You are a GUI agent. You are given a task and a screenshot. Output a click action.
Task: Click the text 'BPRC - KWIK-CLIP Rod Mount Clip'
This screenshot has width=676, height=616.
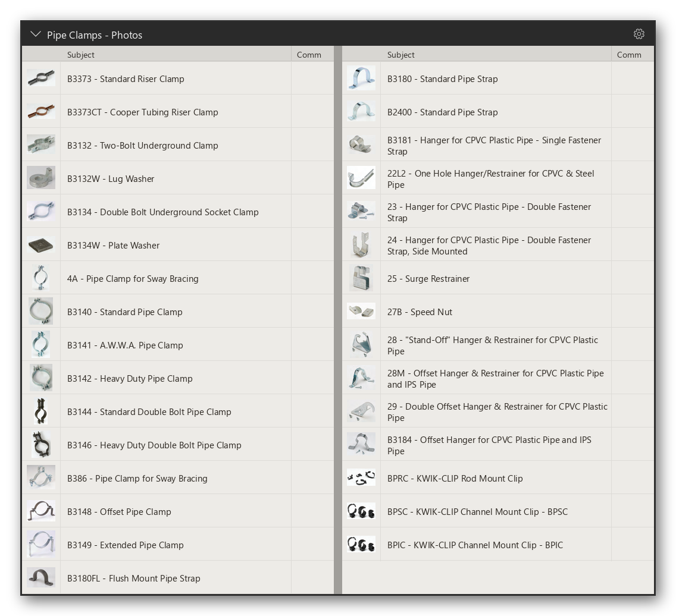(455, 479)
